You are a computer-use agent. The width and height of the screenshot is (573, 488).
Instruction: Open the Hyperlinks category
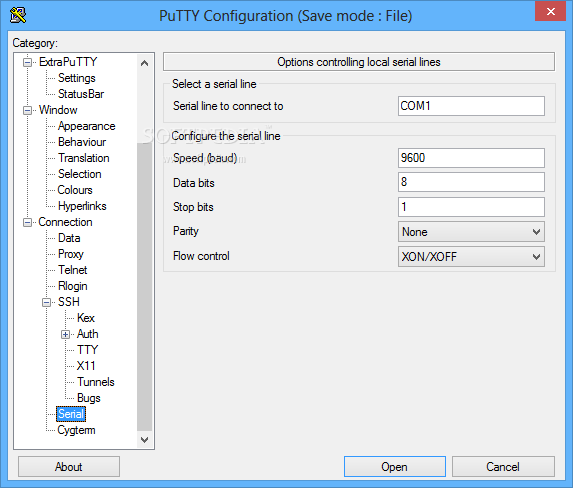pos(82,206)
